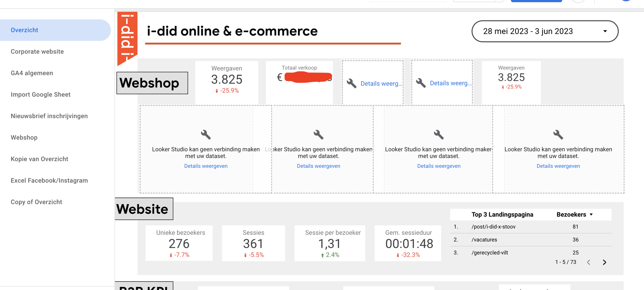The height and width of the screenshot is (290, 644).
Task: Click wrench icon in first small error card
Action: click(351, 83)
